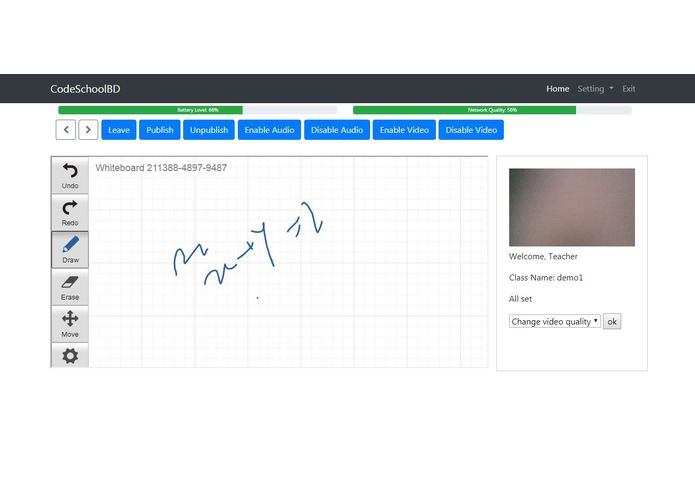Click the Whiteboard 211388-4897-9487 title
This screenshot has height=494, width=695.
coord(161,167)
